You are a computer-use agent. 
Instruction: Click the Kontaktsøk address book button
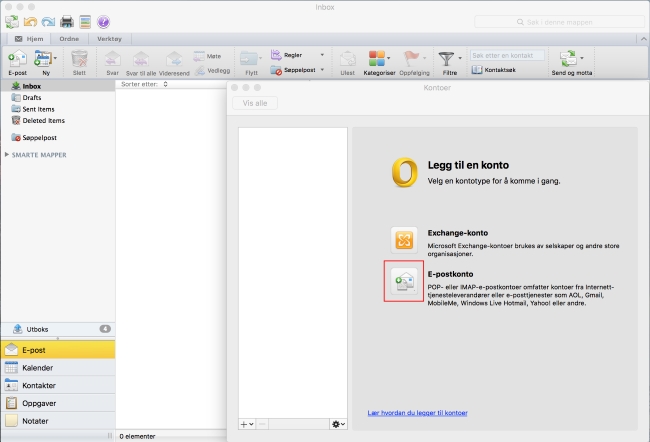(x=493, y=70)
